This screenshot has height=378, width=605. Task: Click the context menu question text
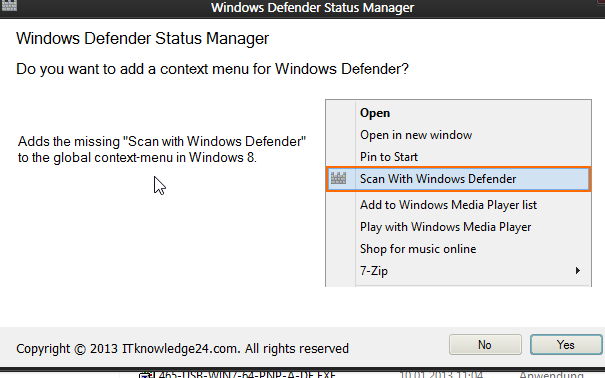[x=212, y=69]
